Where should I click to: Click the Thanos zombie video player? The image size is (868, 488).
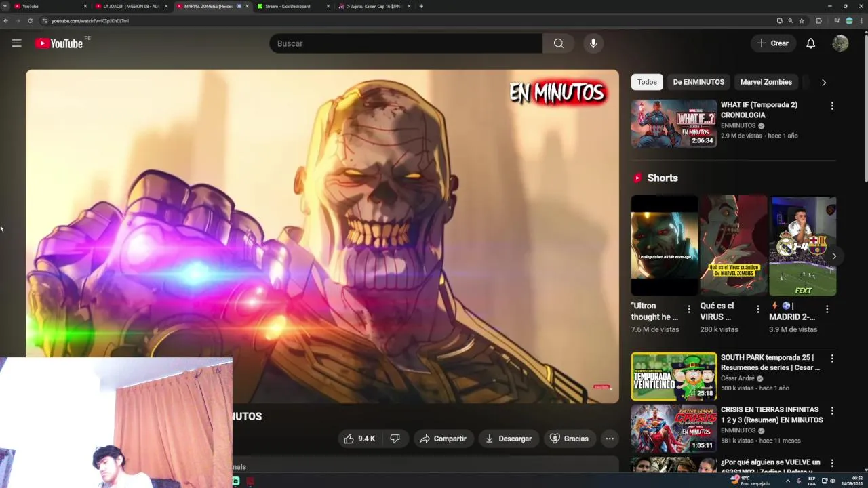(322, 237)
